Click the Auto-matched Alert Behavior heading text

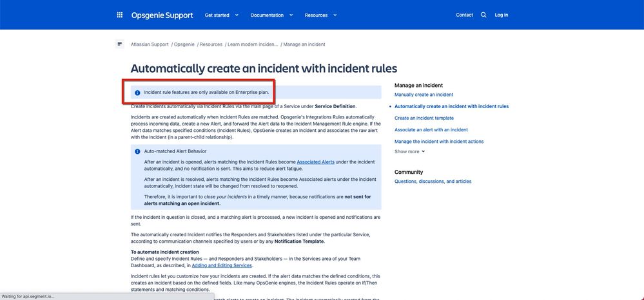175,151
